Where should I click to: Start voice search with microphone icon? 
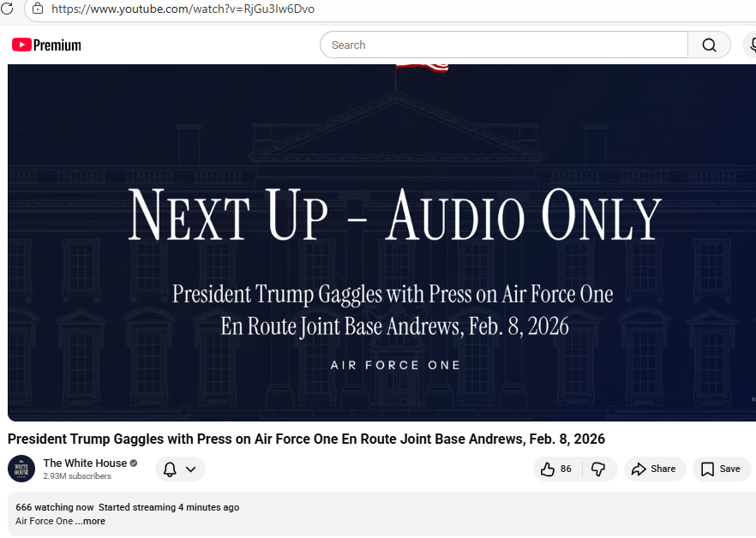[751, 45]
